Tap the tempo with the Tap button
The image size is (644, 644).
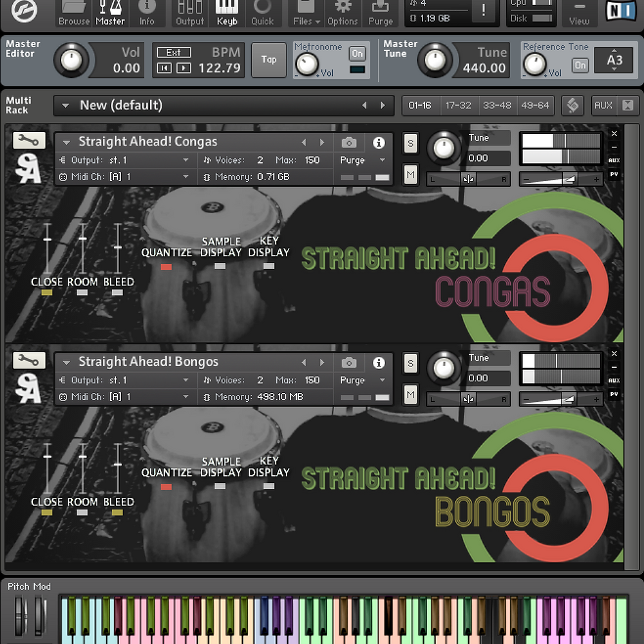coord(269,59)
